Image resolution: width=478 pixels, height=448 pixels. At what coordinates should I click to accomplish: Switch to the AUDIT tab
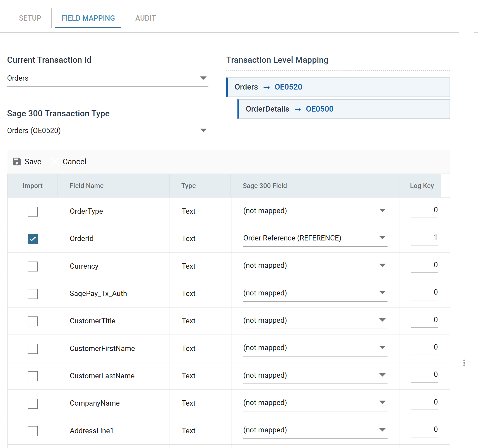146,18
